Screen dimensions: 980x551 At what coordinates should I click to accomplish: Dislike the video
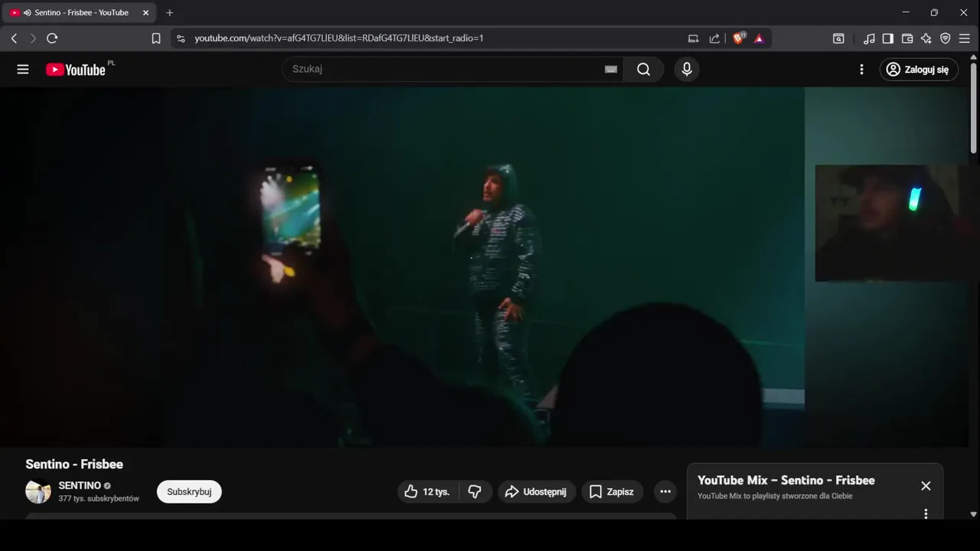[x=475, y=491]
